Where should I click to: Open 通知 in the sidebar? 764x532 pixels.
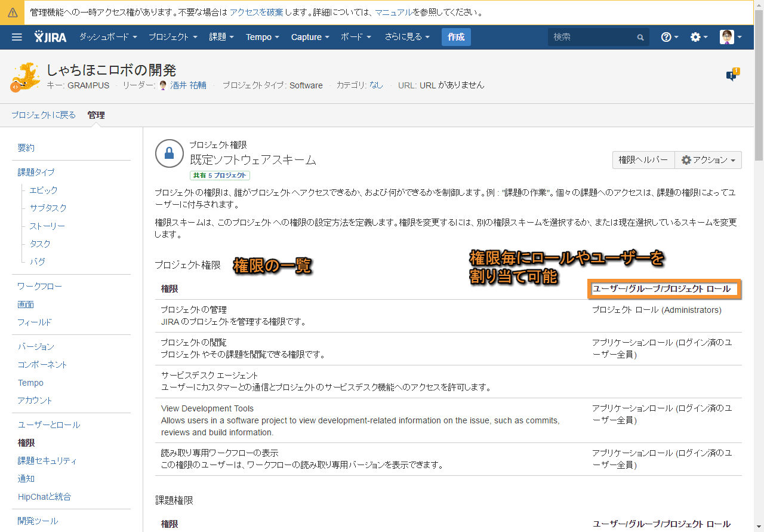(x=26, y=479)
